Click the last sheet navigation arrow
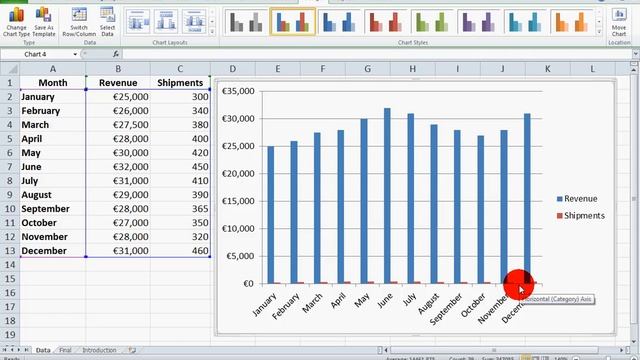Screen dimensions: 640x360 click(27, 350)
